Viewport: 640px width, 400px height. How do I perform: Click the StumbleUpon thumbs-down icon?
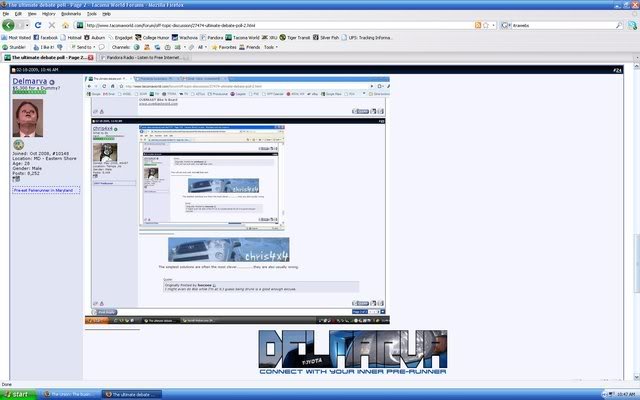pos(60,48)
